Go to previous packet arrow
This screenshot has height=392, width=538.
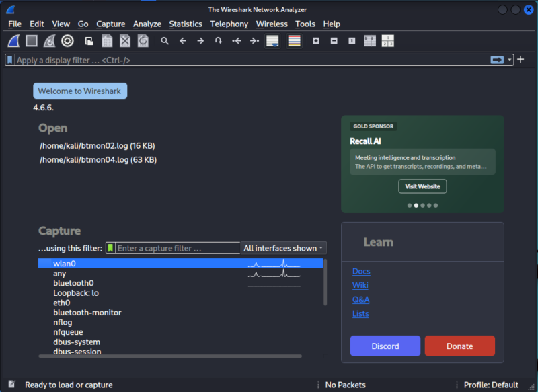(x=183, y=41)
